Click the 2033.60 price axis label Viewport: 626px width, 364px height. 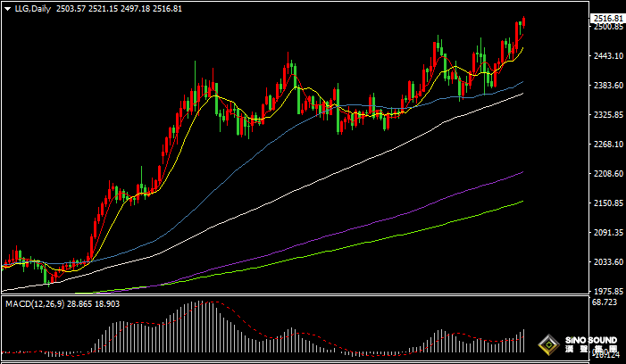[607, 262]
